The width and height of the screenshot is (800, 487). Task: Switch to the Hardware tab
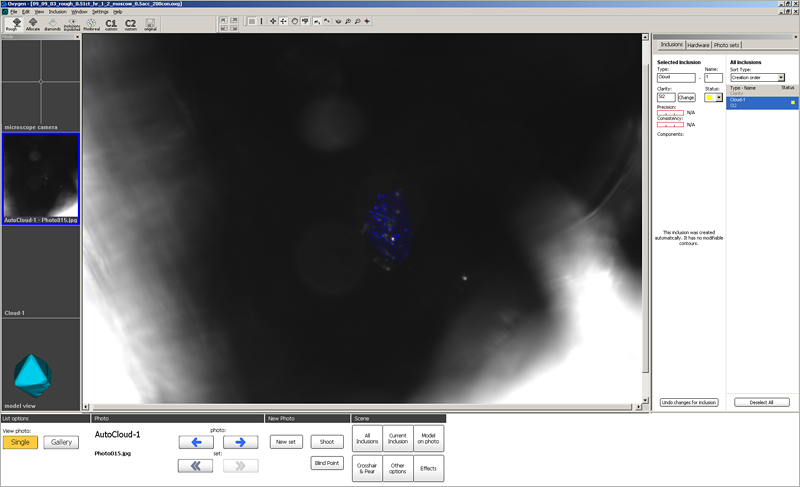pyautogui.click(x=698, y=45)
